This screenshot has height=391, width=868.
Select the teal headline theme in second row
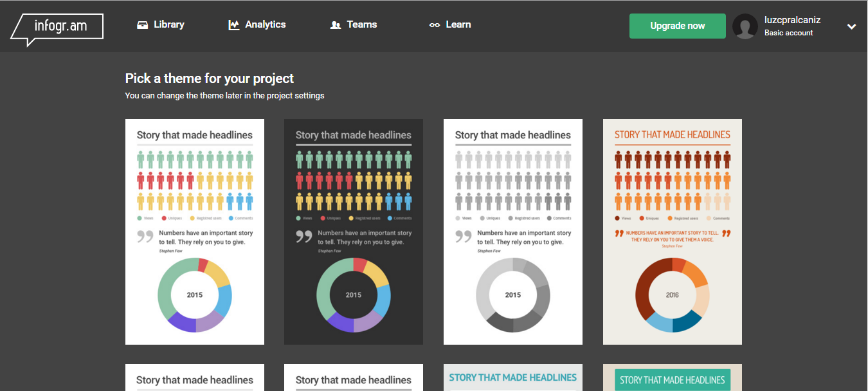pyautogui.click(x=513, y=377)
